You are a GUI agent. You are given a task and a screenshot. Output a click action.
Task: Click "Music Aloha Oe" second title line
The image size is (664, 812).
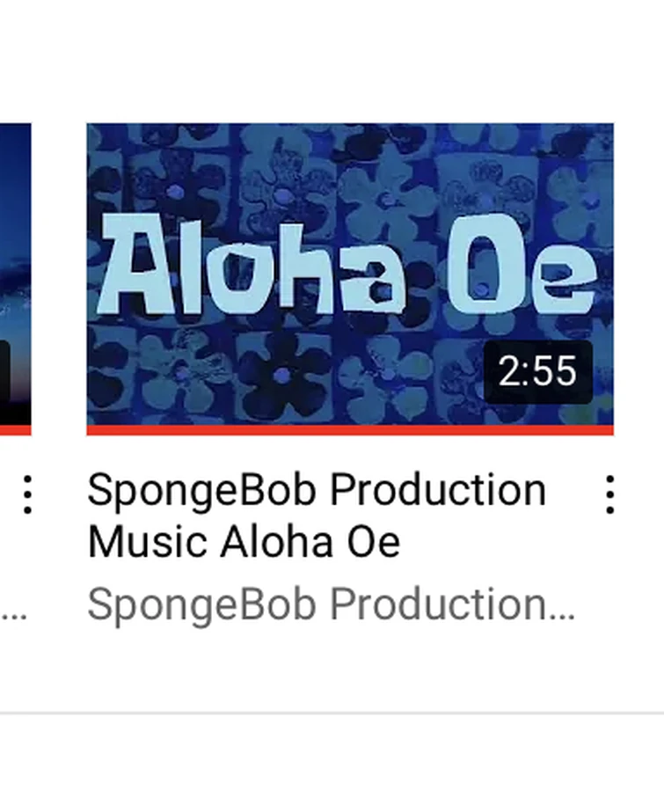(x=244, y=542)
